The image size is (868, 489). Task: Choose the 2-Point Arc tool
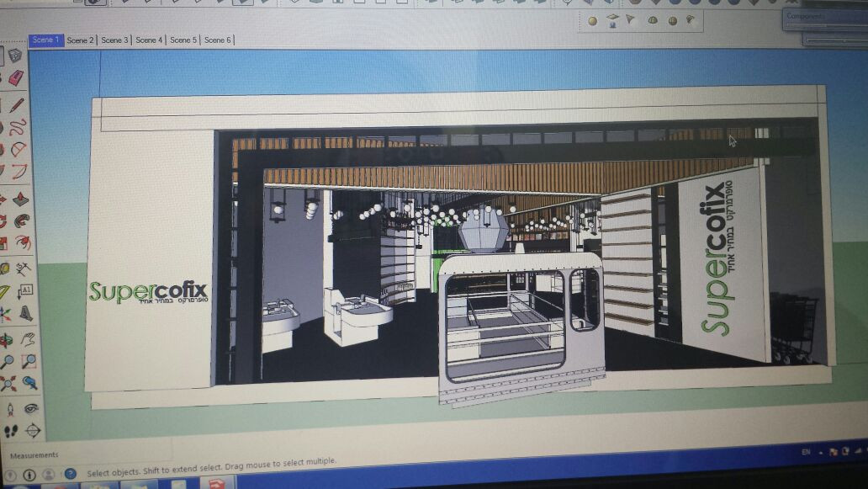(x=19, y=171)
